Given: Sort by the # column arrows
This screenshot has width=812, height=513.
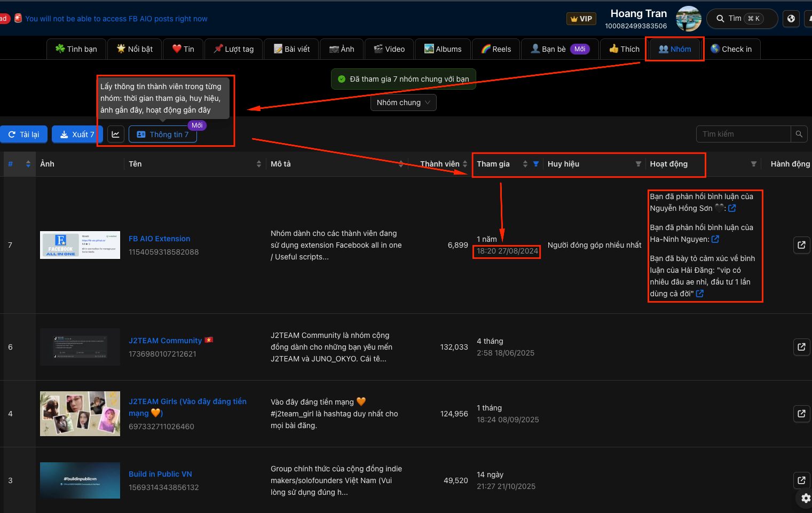Looking at the screenshot, I should point(28,164).
